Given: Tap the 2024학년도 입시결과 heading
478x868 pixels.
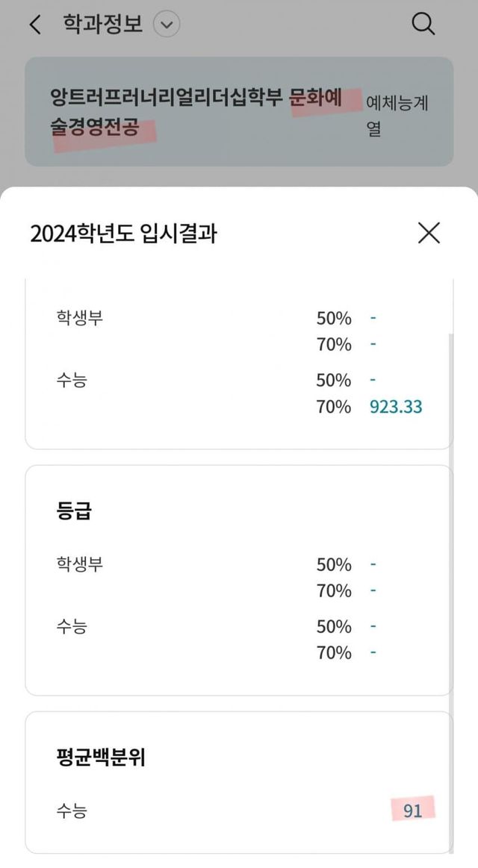Looking at the screenshot, I should (124, 234).
